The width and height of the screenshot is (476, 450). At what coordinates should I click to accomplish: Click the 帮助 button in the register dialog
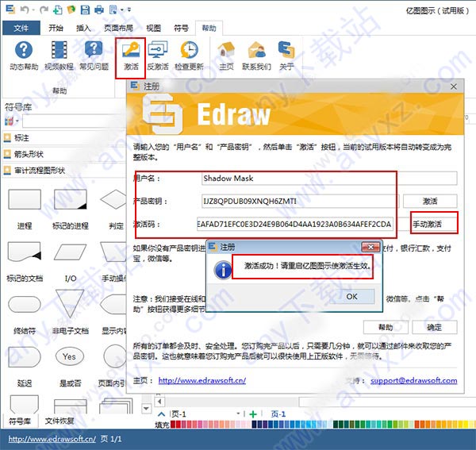[386, 327]
